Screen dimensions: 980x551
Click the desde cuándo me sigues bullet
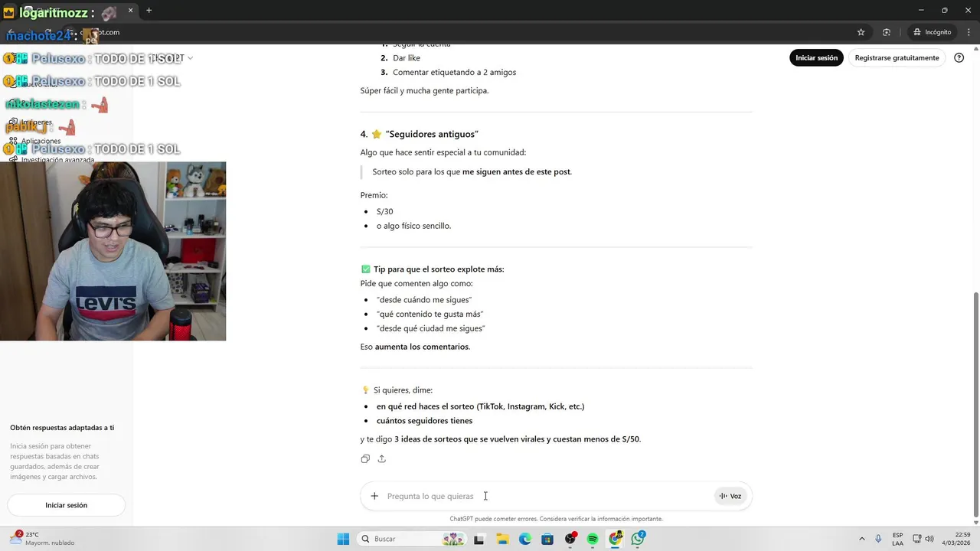tap(424, 300)
